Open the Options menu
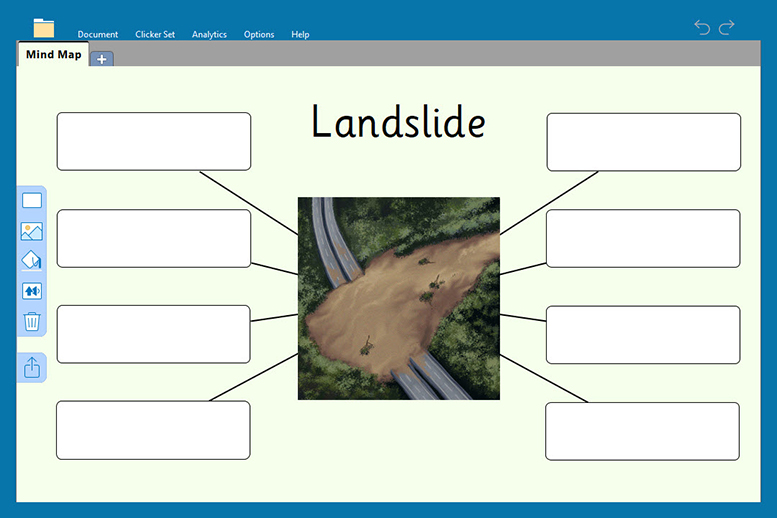This screenshot has width=777, height=518. [259, 35]
